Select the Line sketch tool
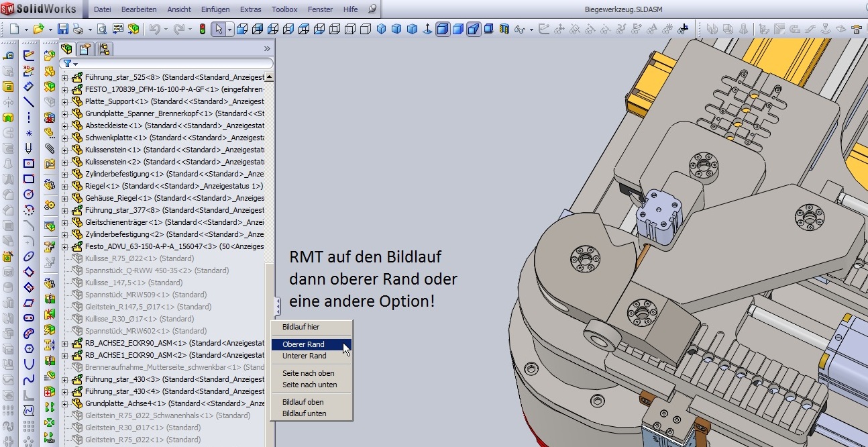Image resolution: width=868 pixels, height=447 pixels. 29,102
